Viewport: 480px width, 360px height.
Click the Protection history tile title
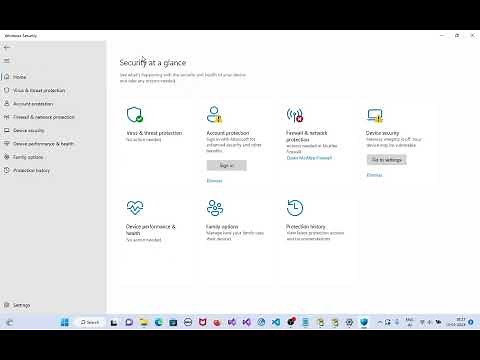click(306, 227)
